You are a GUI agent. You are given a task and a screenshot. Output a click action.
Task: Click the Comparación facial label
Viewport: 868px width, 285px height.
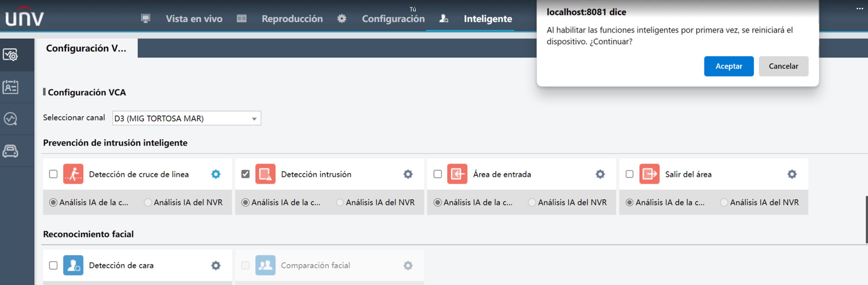[x=316, y=265]
